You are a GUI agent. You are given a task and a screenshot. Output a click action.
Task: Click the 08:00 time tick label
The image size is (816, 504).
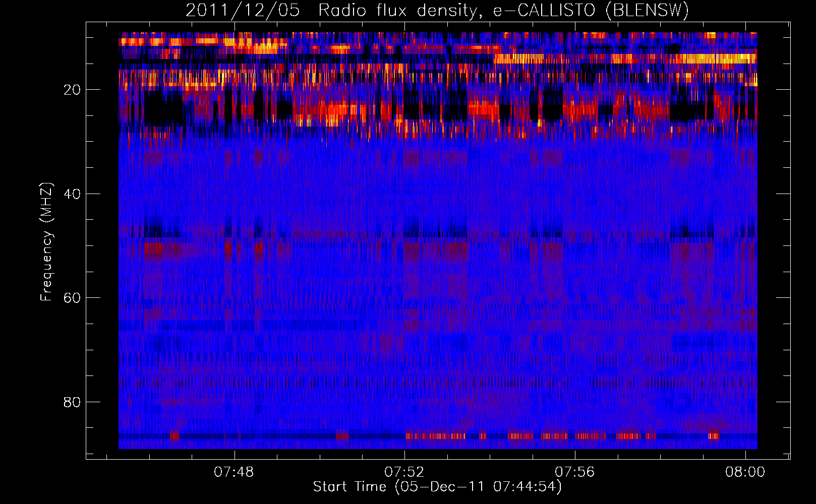tap(745, 472)
